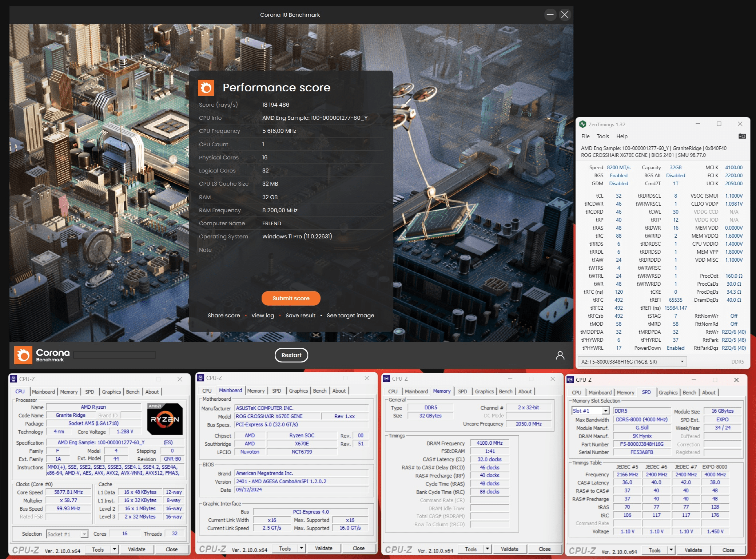Click the DRAM Frequency value 4100.0 MHz
Image resolution: width=756 pixels, height=559 pixels.
(x=489, y=443)
